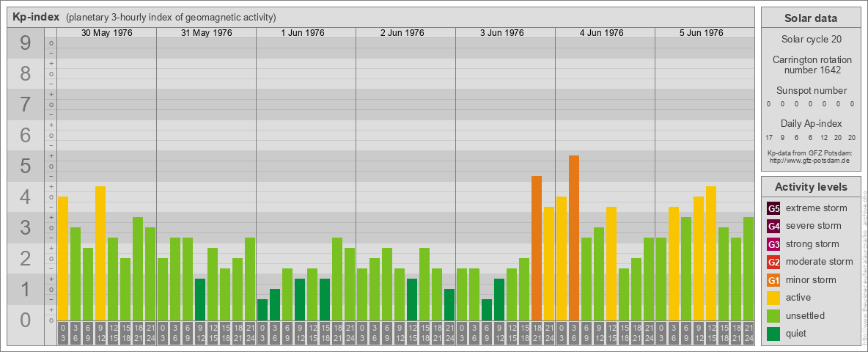This screenshot has width=868, height=352.
Task: Click the yellow bar on 3 Jun 21-24h
Action: click(x=549, y=263)
